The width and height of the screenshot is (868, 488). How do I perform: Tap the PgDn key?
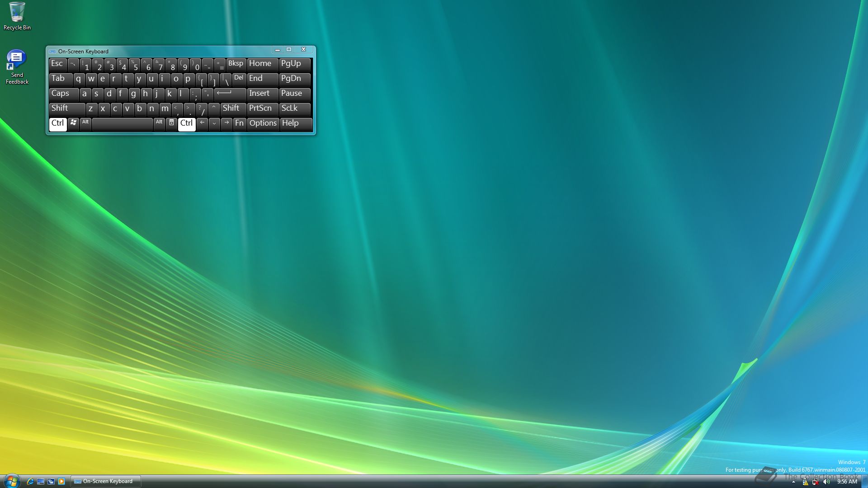295,80
